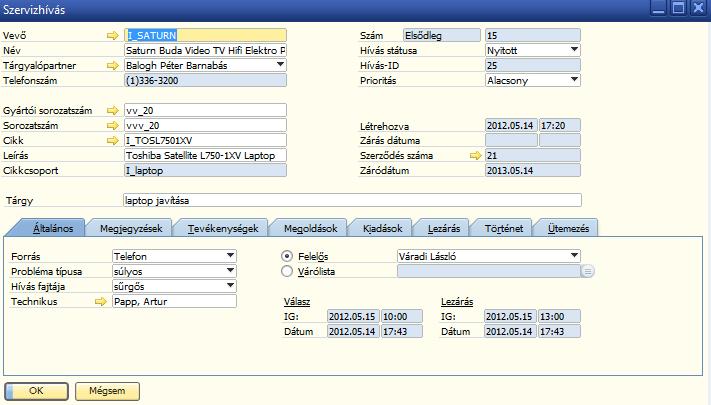Click the Szám Elsődleg field
Image resolution: width=711 pixels, height=405 pixels.
442,35
